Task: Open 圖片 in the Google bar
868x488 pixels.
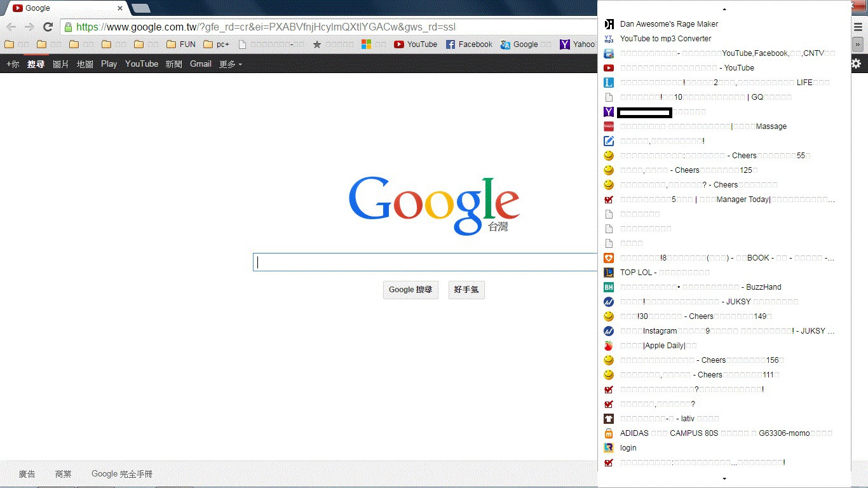Action: 61,64
